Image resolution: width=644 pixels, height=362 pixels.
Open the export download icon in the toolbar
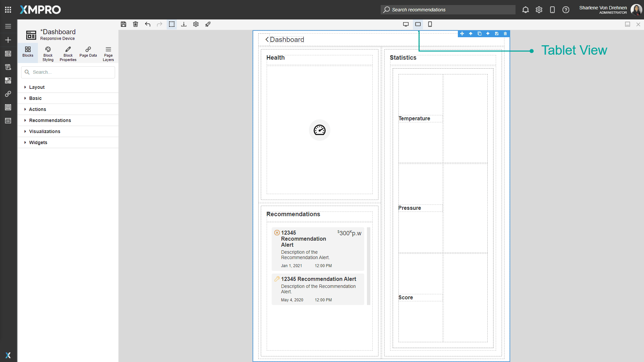[x=184, y=24]
